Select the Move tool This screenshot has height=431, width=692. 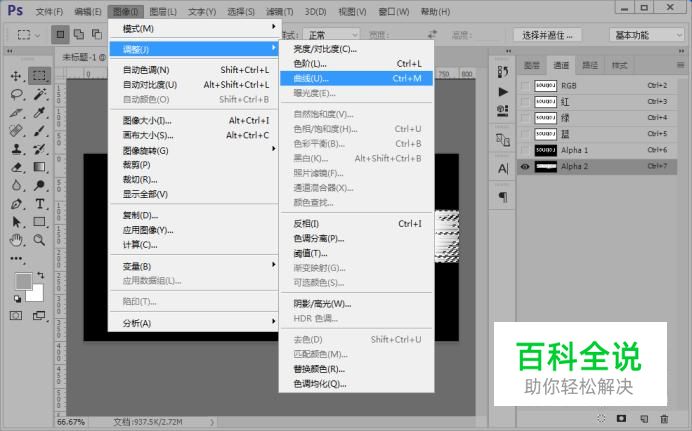click(x=16, y=76)
